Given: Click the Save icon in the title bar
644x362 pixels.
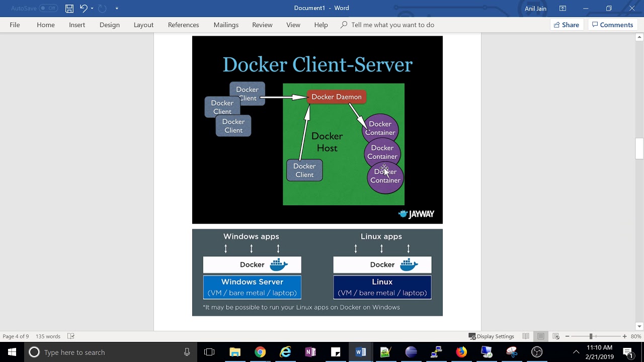Looking at the screenshot, I should coord(69,9).
